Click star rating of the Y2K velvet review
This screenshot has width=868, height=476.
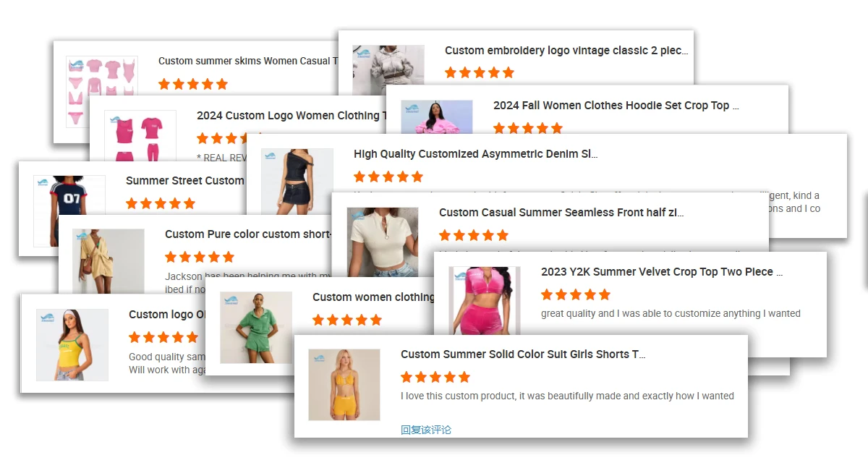click(576, 294)
